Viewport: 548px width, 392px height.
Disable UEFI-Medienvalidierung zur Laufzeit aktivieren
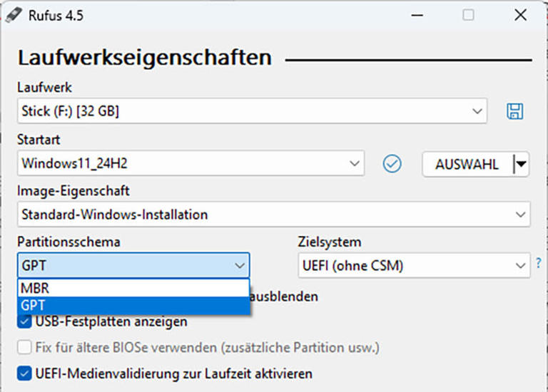(x=24, y=373)
